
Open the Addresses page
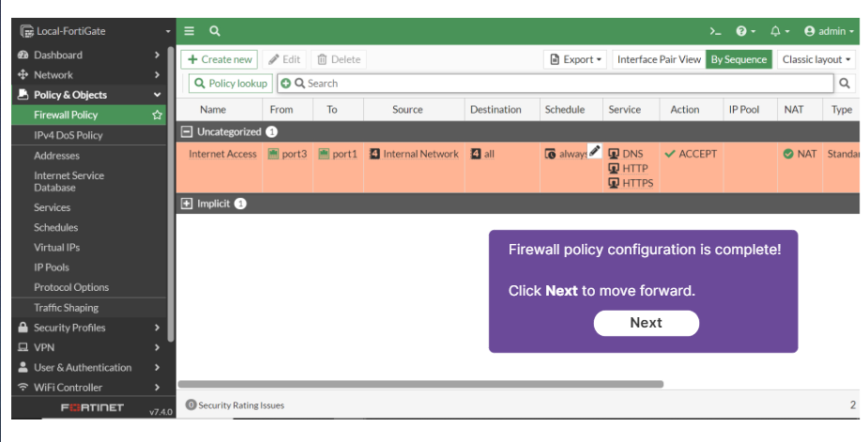56,156
